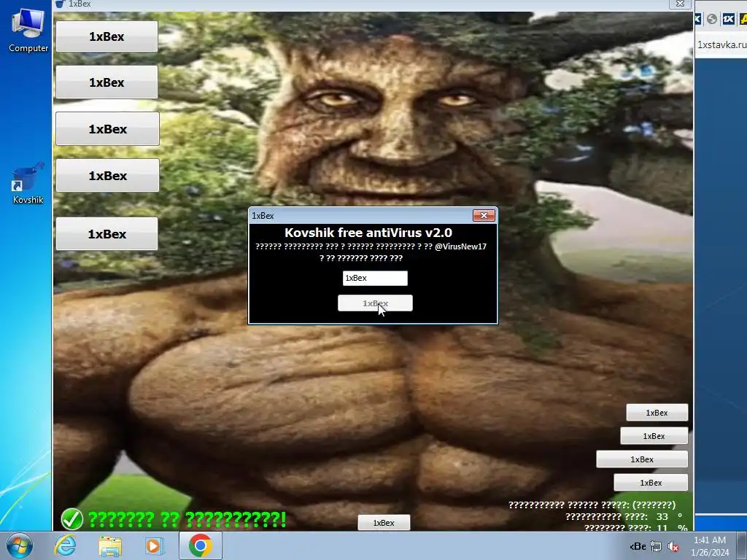Open Windows Media Player from the taskbar

tap(154, 546)
